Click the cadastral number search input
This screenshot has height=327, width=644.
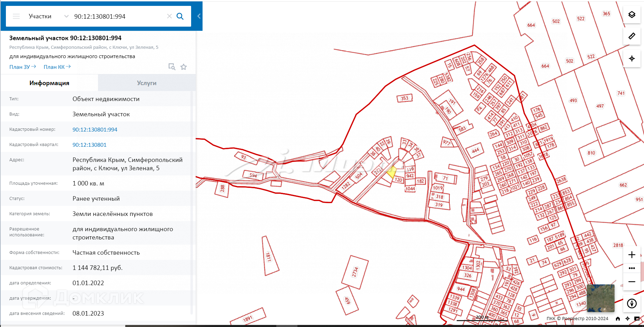tap(118, 16)
